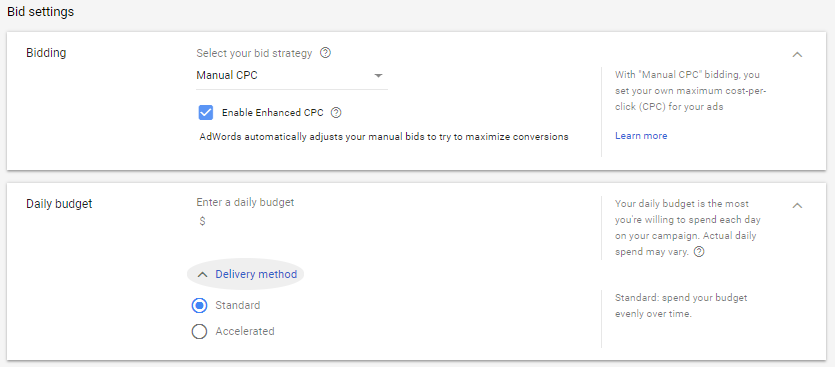Choose the Accelerated delivery radio button
835x367 pixels.
coord(199,332)
